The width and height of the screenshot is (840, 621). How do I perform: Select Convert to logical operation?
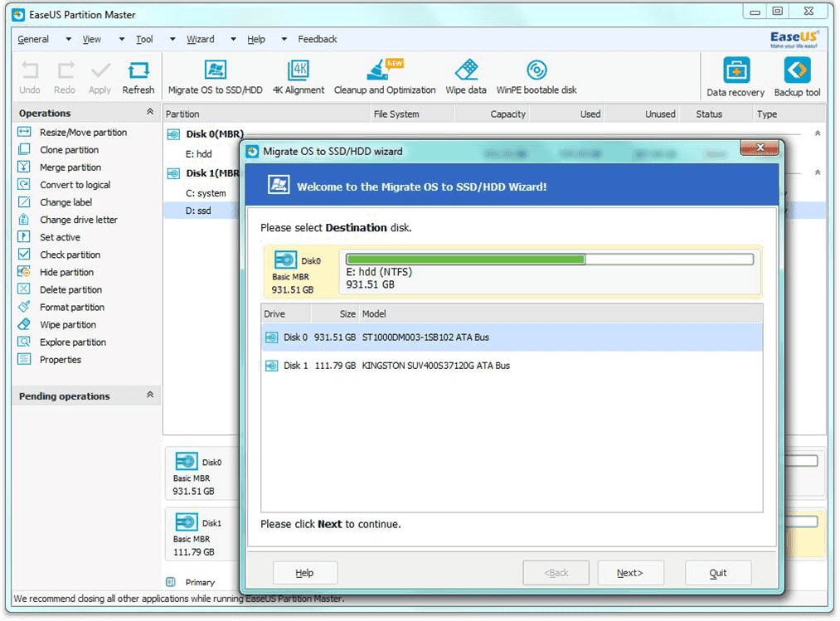(65, 185)
